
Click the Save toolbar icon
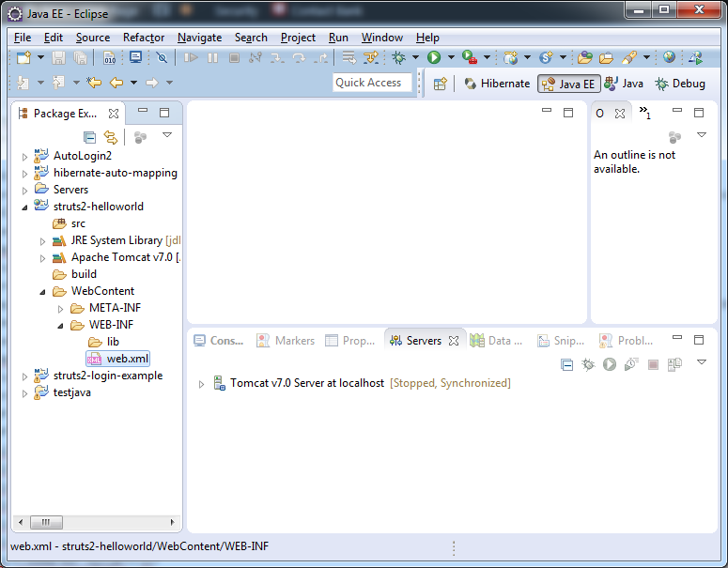58,57
